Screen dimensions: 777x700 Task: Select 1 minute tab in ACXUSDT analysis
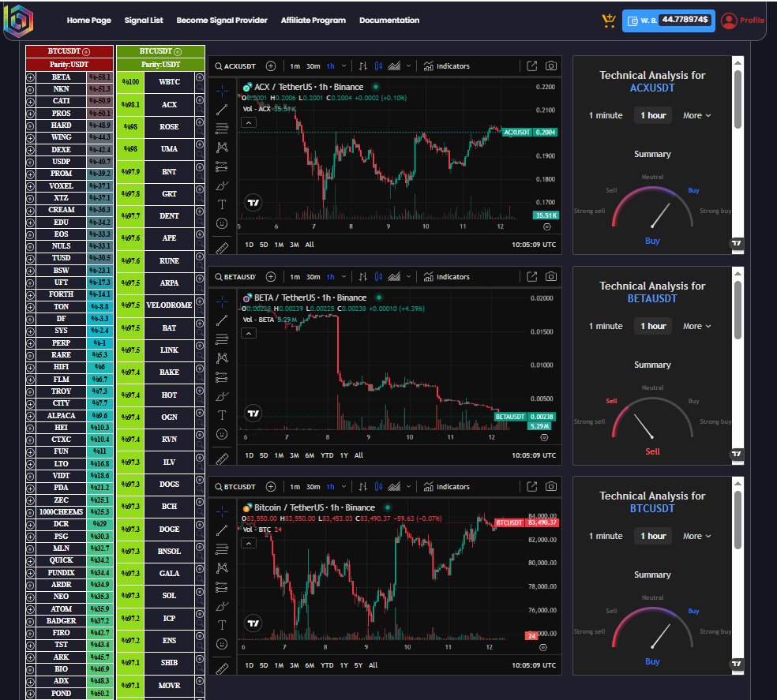[606, 115]
